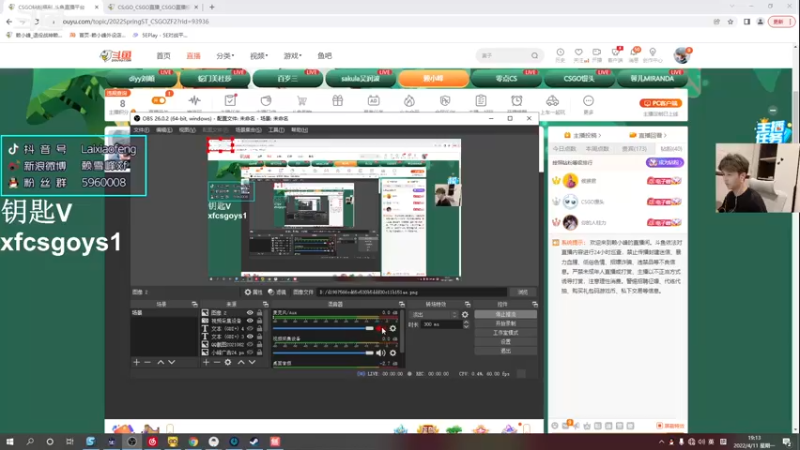Image resolution: width=800 pixels, height=450 pixels.
Task: Open Mic/Aux audio settings gear
Action: (x=393, y=329)
